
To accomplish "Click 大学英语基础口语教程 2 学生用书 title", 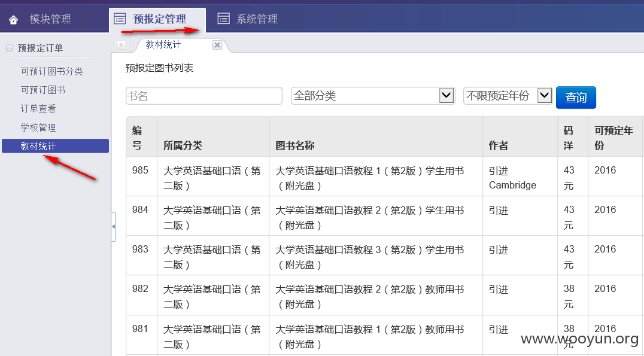I will tap(370, 218).
